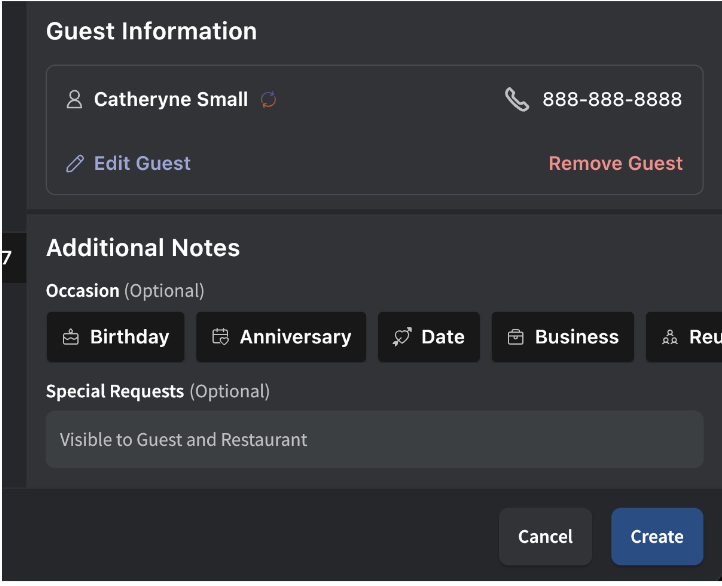Click the phone number 888-888-8888
This screenshot has height=586, width=722.
tap(612, 100)
